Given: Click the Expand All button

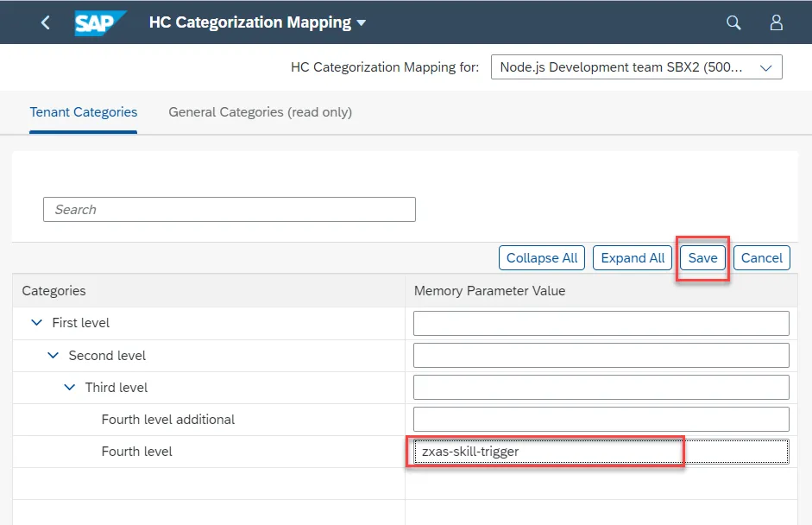Looking at the screenshot, I should coord(633,257).
